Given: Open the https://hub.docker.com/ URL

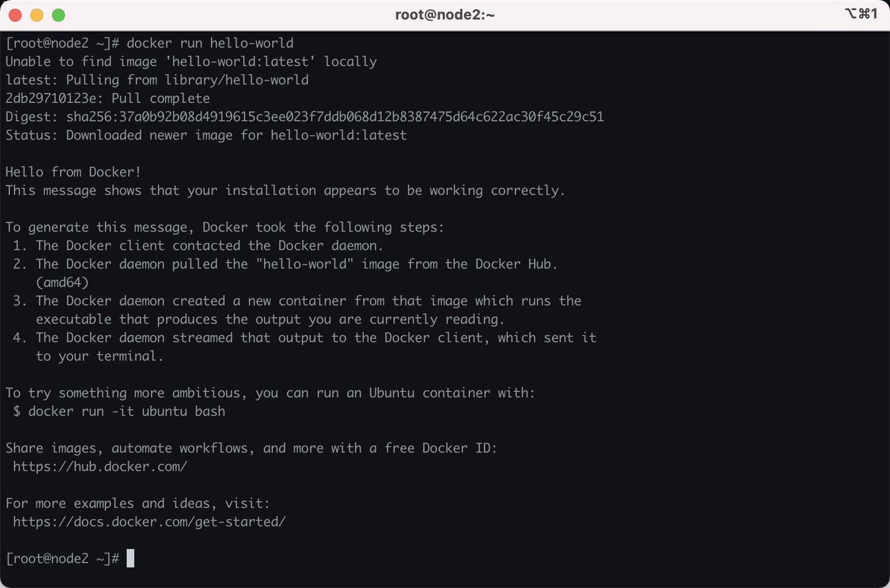Looking at the screenshot, I should coord(100,467).
